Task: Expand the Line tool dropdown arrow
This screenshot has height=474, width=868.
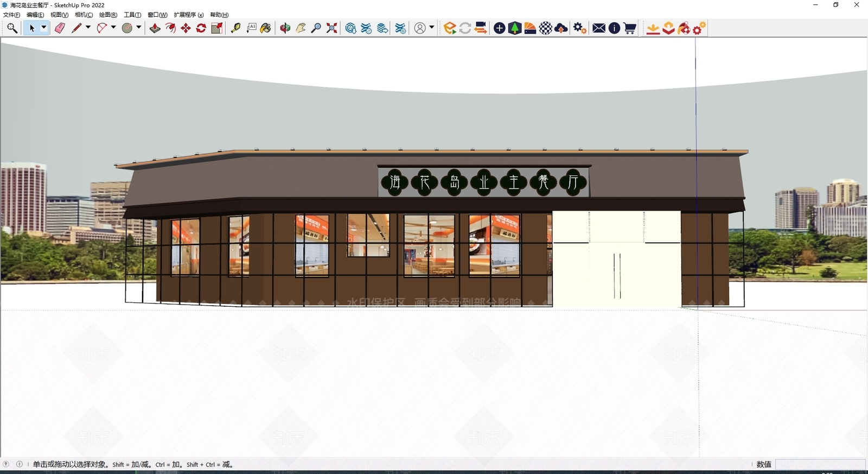Action: (x=88, y=28)
